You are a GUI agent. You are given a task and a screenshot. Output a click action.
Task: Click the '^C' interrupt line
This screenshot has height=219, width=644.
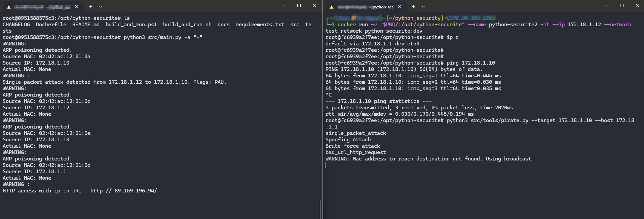(329, 95)
